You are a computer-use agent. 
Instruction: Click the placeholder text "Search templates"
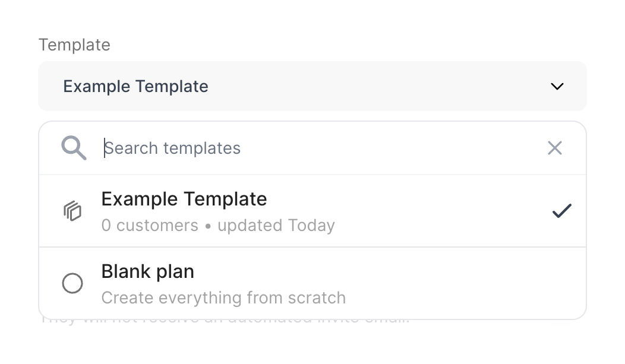pos(173,148)
